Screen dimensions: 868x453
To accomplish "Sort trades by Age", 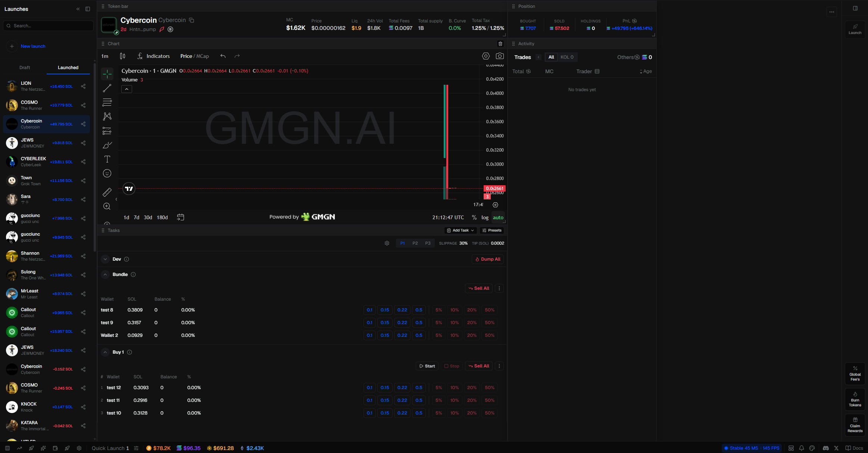I will click(646, 71).
